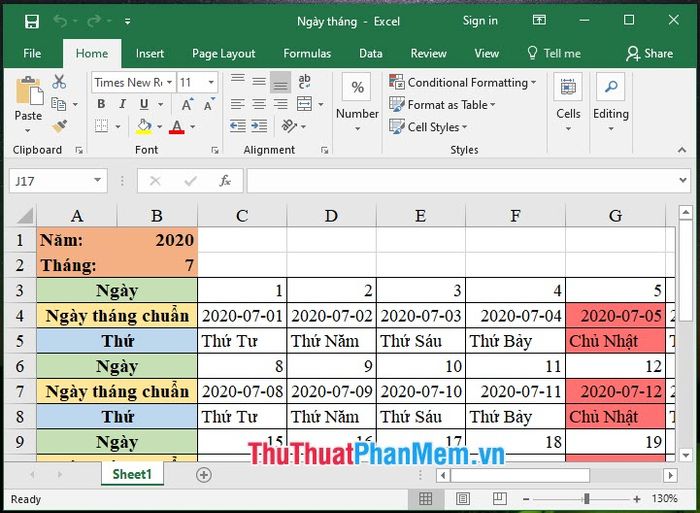This screenshot has width=700, height=513.
Task: Switch to View tab
Action: tap(487, 54)
